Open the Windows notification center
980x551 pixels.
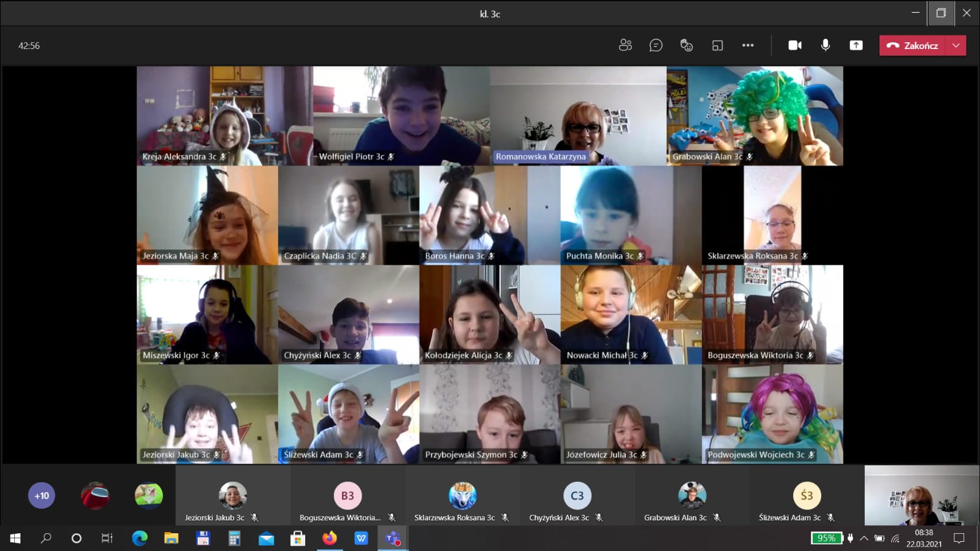click(x=959, y=538)
